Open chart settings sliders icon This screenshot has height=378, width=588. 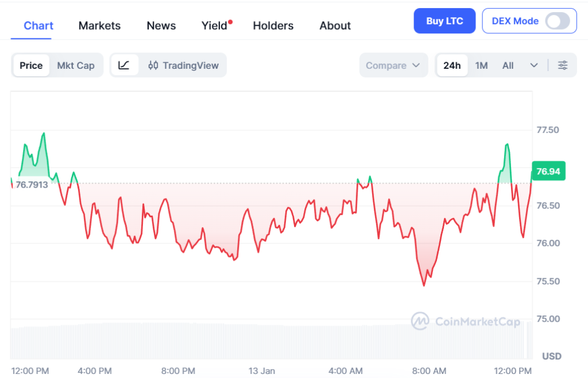(563, 65)
